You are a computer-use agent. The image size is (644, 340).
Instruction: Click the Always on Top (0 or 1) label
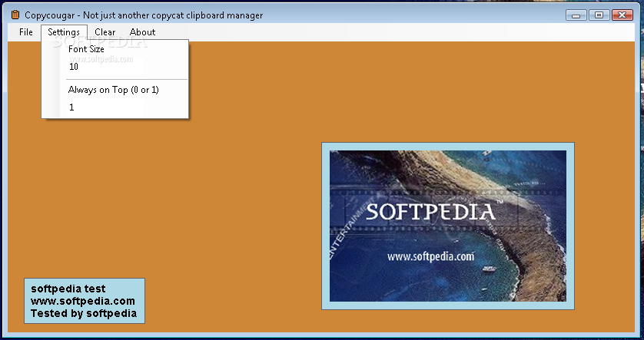pos(114,90)
